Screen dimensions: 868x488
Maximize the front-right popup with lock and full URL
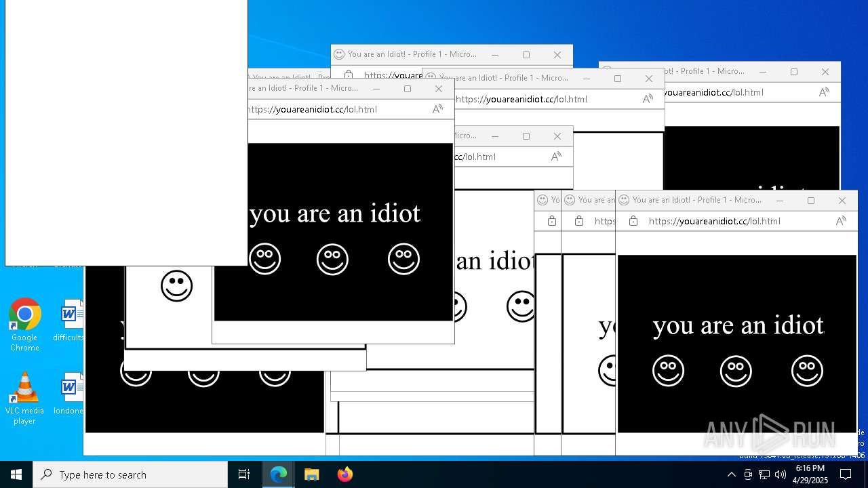pyautogui.click(x=811, y=201)
